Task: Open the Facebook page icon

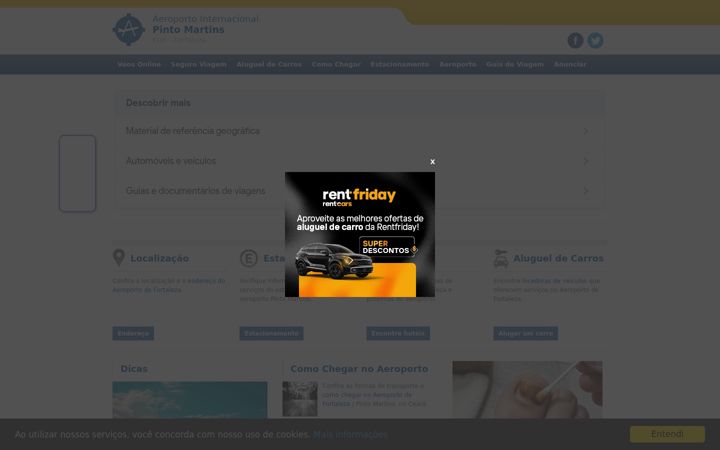Action: pos(575,40)
